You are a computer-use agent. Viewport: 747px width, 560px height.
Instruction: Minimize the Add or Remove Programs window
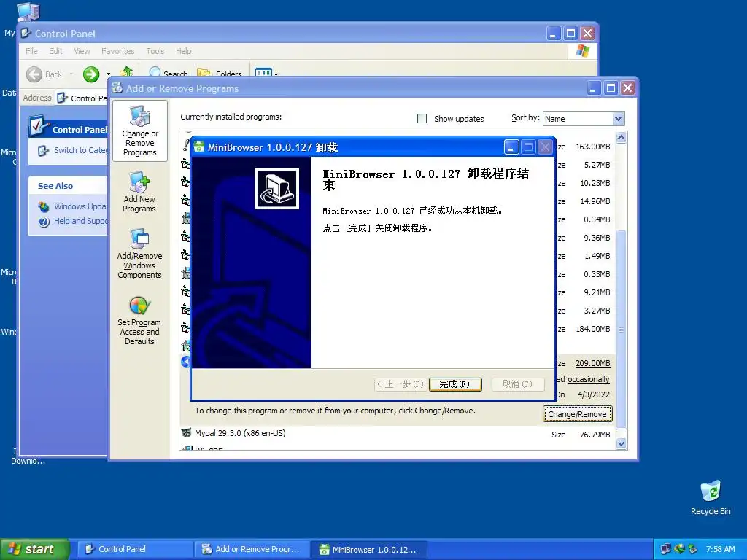point(594,88)
